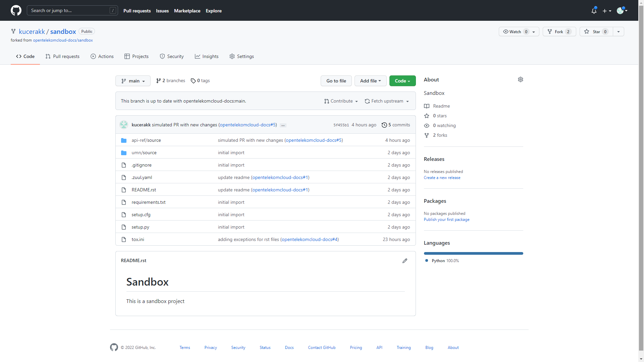Click the setup.py file icon
This screenshot has width=644, height=362.
coord(124,227)
